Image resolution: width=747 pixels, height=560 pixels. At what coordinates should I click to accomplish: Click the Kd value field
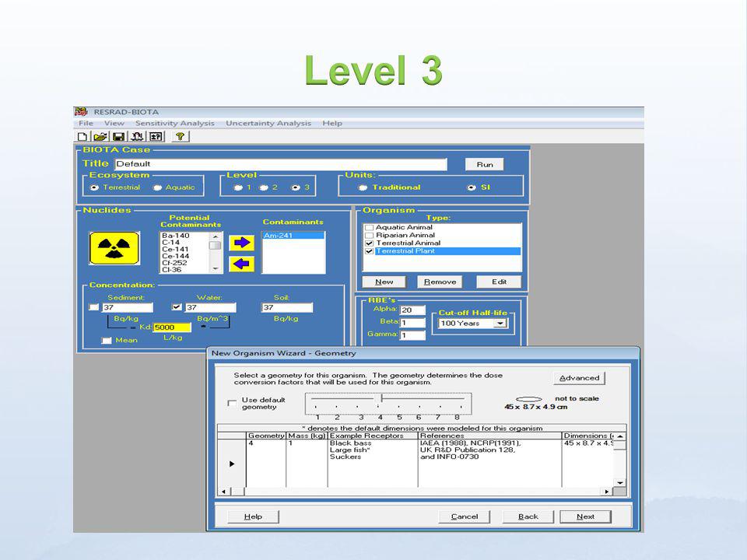pyautogui.click(x=172, y=327)
